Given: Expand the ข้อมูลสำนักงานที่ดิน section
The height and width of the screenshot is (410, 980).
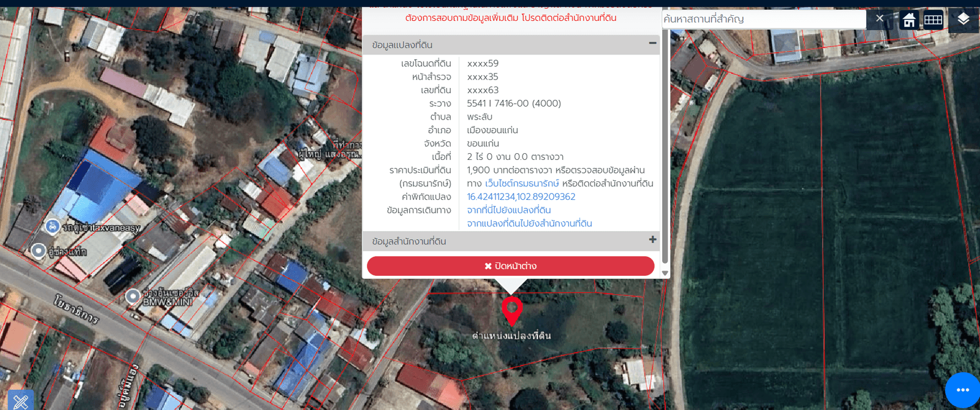Looking at the screenshot, I should click(652, 240).
